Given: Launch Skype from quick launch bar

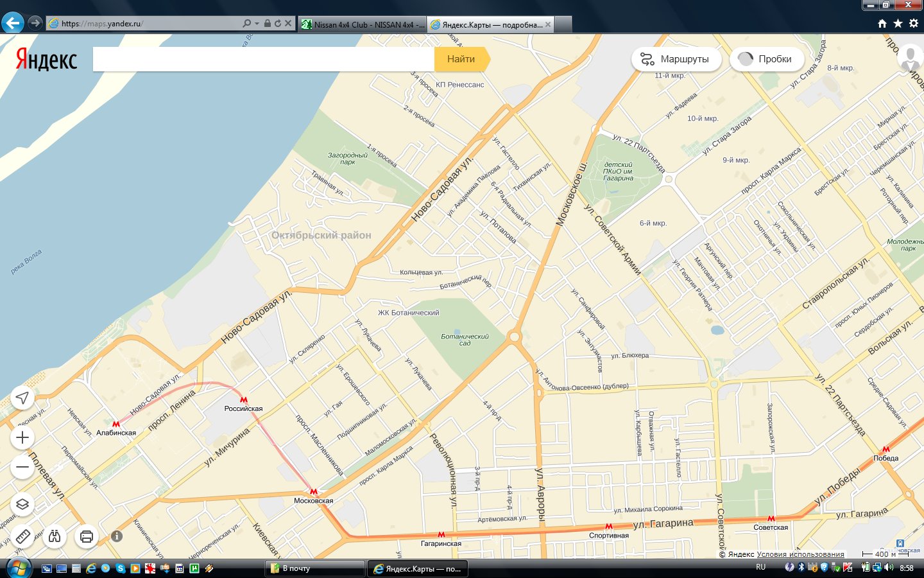Looking at the screenshot, I should click(120, 568).
